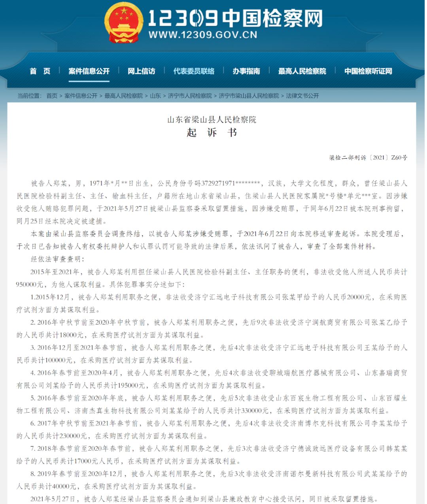Click item 1 mentioning 张某甲 and 20000元
427x504 pixels.
[x=212, y=303]
